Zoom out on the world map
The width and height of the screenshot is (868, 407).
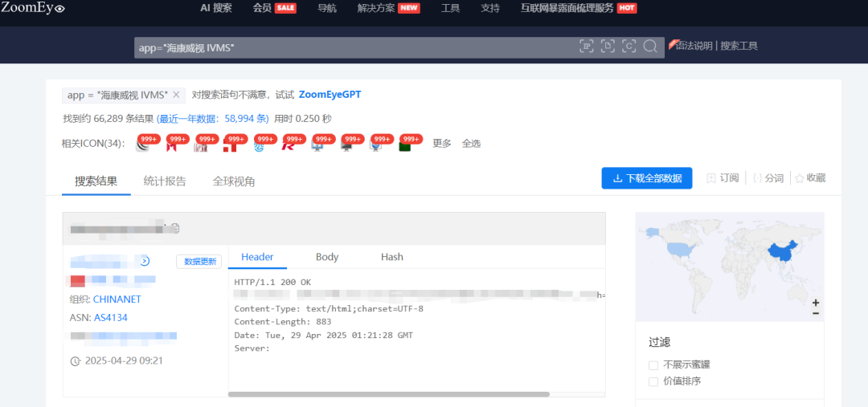coord(816,314)
